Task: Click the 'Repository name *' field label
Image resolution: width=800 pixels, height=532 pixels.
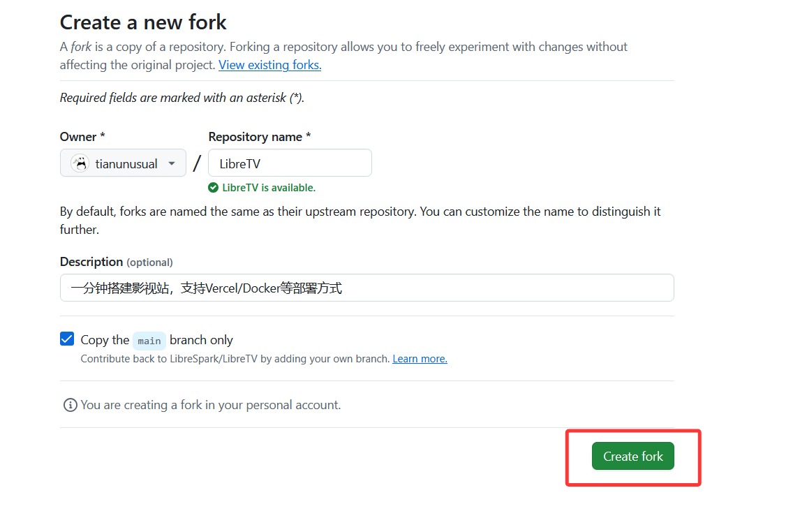Action: click(259, 137)
